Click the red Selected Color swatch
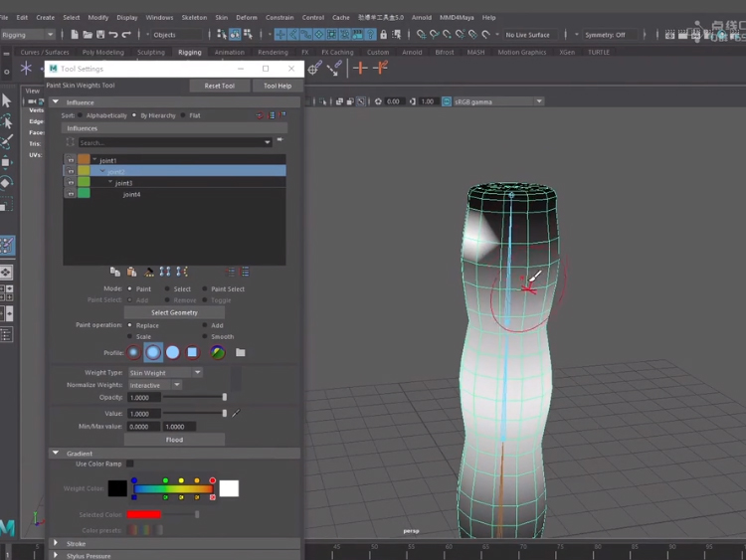This screenshot has width=746, height=560. [143, 514]
